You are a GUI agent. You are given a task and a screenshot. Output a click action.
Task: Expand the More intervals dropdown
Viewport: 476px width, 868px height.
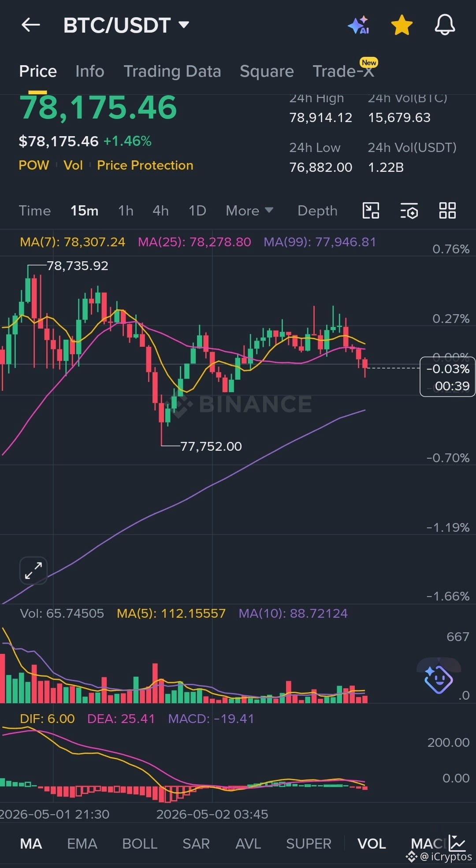pos(249,211)
